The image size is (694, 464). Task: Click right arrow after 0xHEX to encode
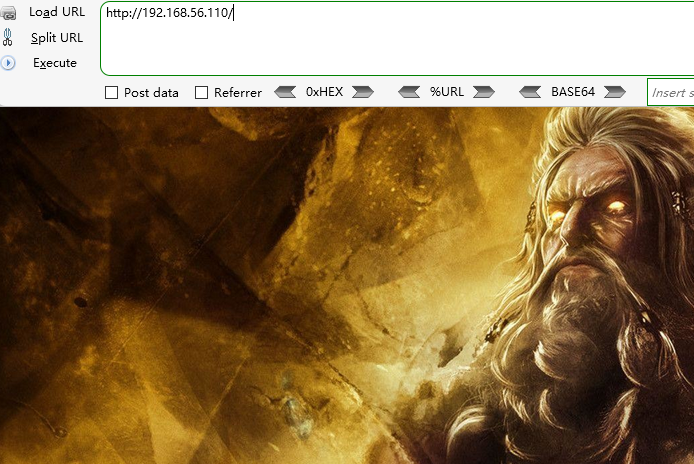[363, 92]
